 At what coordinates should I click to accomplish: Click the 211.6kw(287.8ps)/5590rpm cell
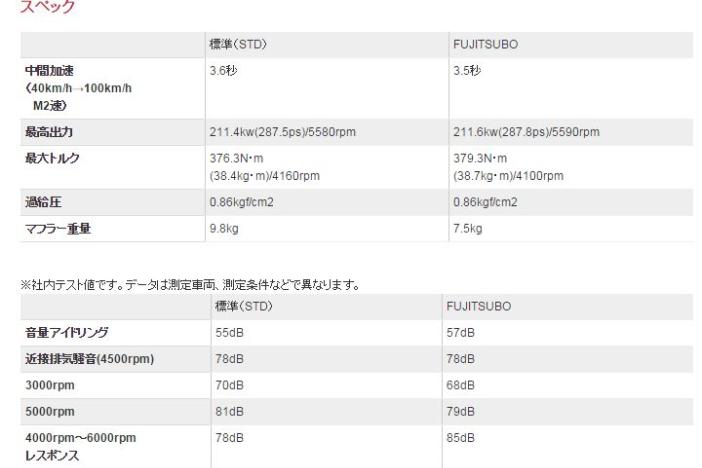(x=529, y=131)
